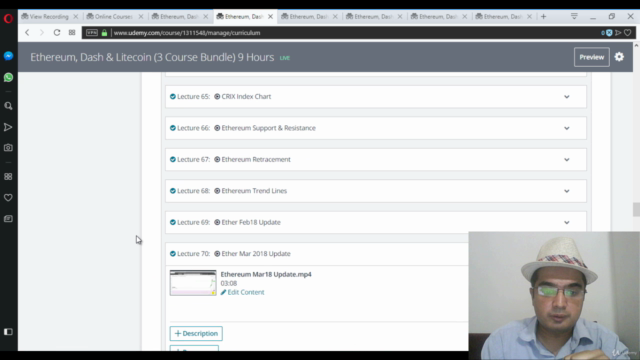Open the Opera menu logo
Screen dimensions: 640x360
tap(8, 18)
